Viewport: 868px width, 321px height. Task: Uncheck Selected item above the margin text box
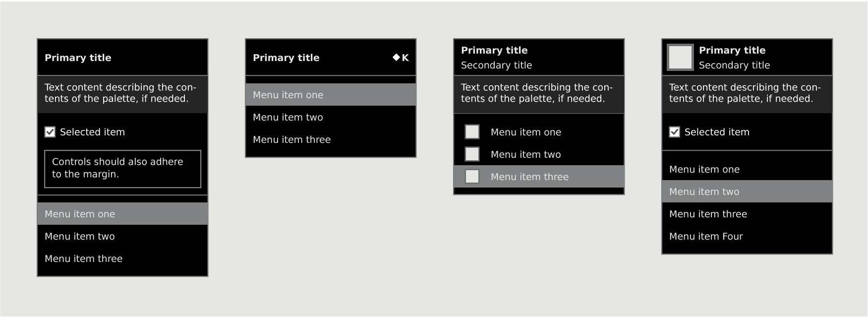50,132
